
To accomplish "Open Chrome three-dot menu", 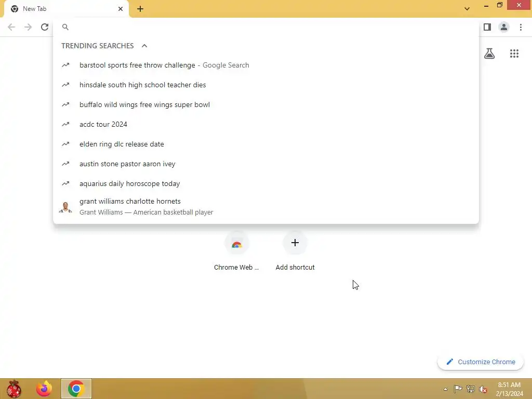I will 521,27.
